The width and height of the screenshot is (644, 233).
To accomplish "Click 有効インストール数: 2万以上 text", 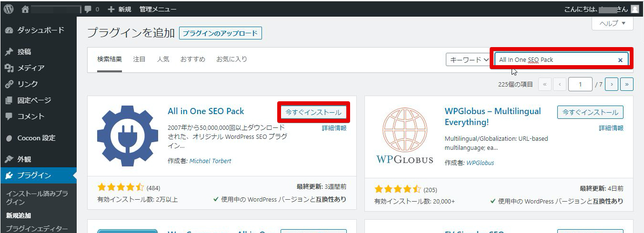I will (x=137, y=200).
